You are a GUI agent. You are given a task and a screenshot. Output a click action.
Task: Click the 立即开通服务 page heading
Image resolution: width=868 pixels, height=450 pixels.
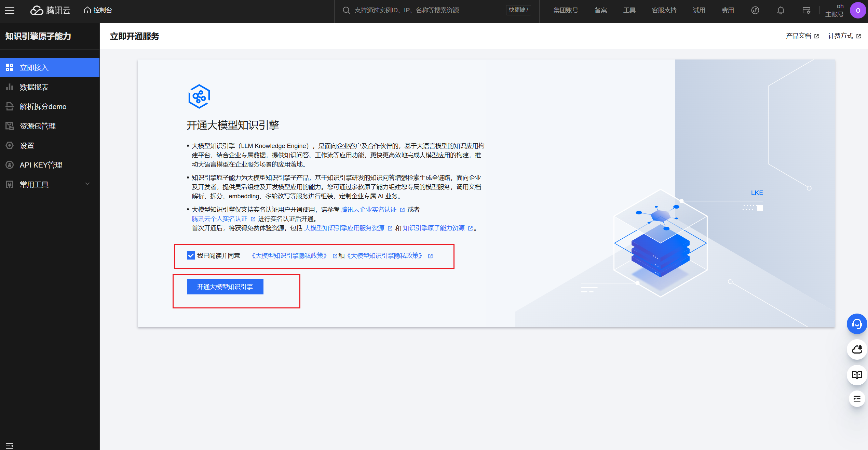pos(134,36)
